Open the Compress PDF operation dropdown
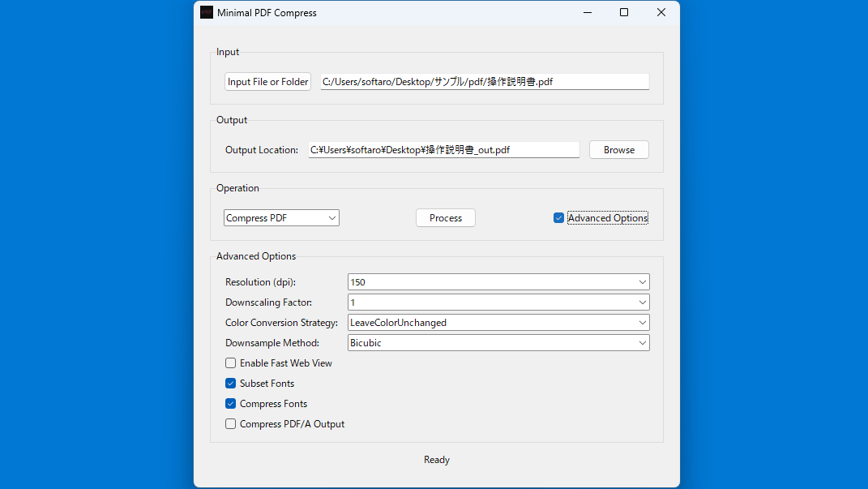The width and height of the screenshot is (868, 489). click(281, 217)
